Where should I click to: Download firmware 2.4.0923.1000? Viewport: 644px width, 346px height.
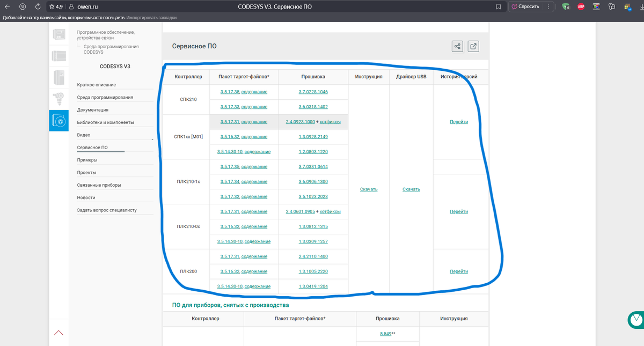[x=301, y=122]
